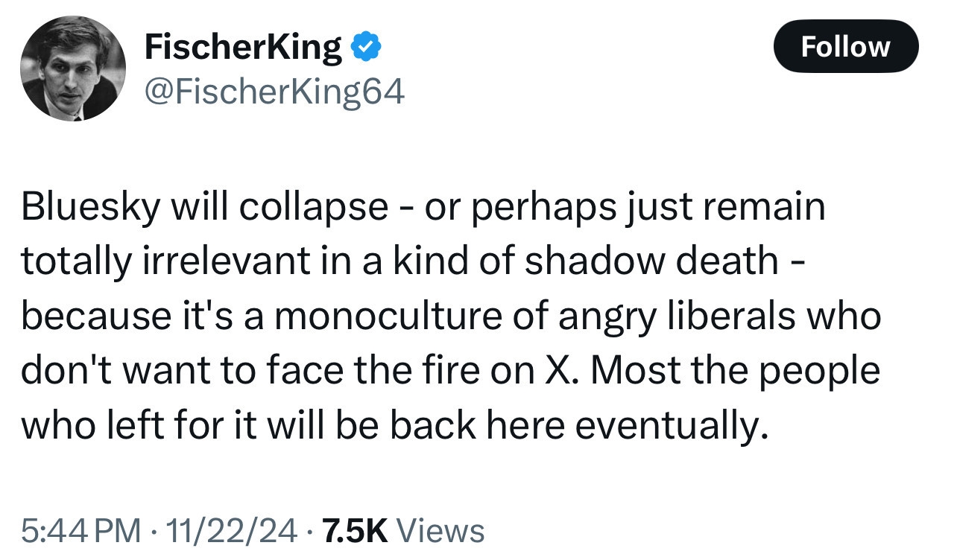This screenshot has height=560, width=957.
Task: Open FischerKing's profile picture
Action: (73, 68)
